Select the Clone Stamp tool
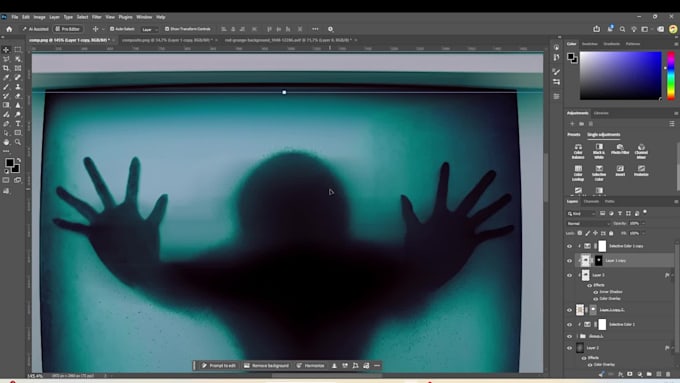Viewport: 680px width, 383px height. tap(18, 87)
